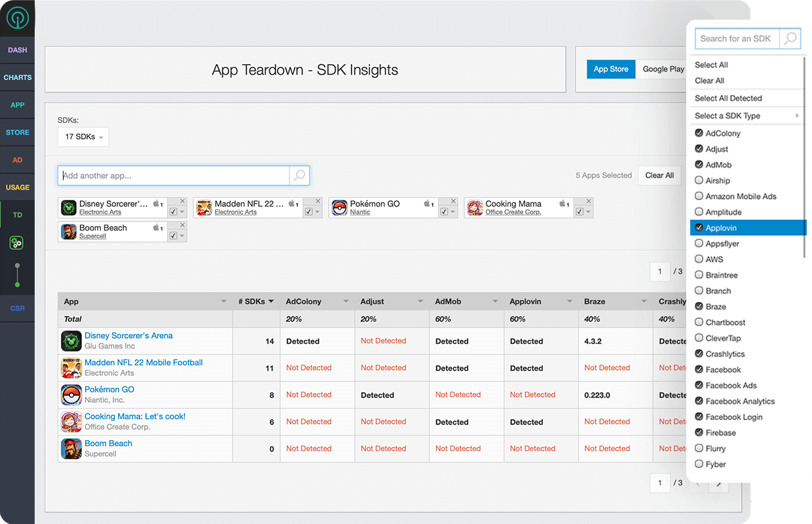Open the Madden NFL 22 Mobile Football link
812x524 pixels.
click(143, 362)
